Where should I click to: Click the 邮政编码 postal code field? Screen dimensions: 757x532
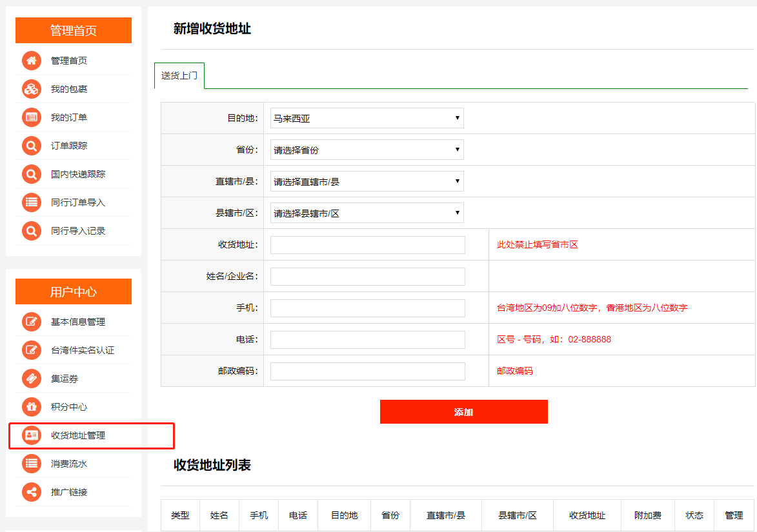pos(367,371)
